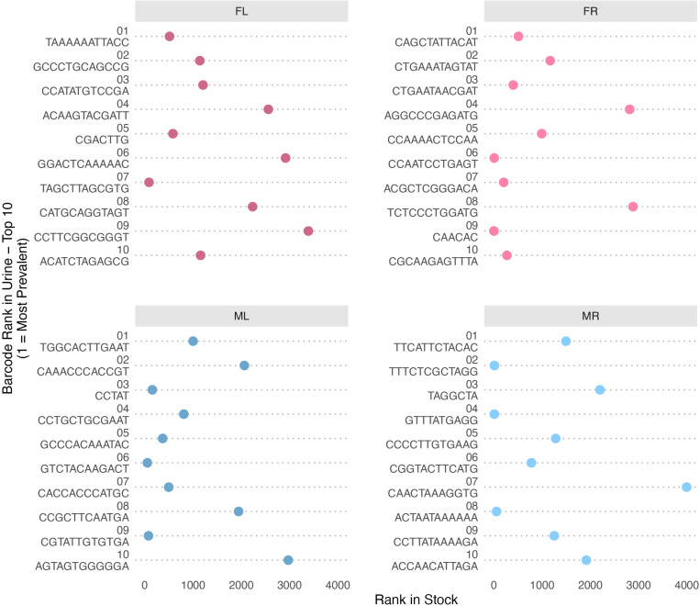The image size is (700, 606).
Task: Select the dot for barcode GGACTCAAAAAC
Action: coord(285,158)
